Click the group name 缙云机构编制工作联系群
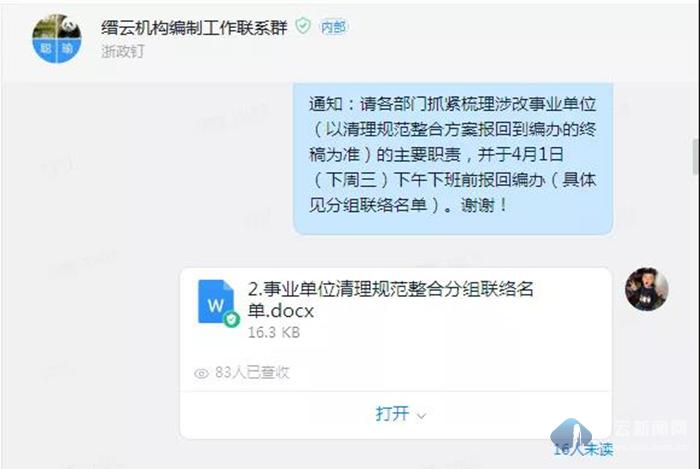Viewport: 700px width, 469px height. [194, 28]
